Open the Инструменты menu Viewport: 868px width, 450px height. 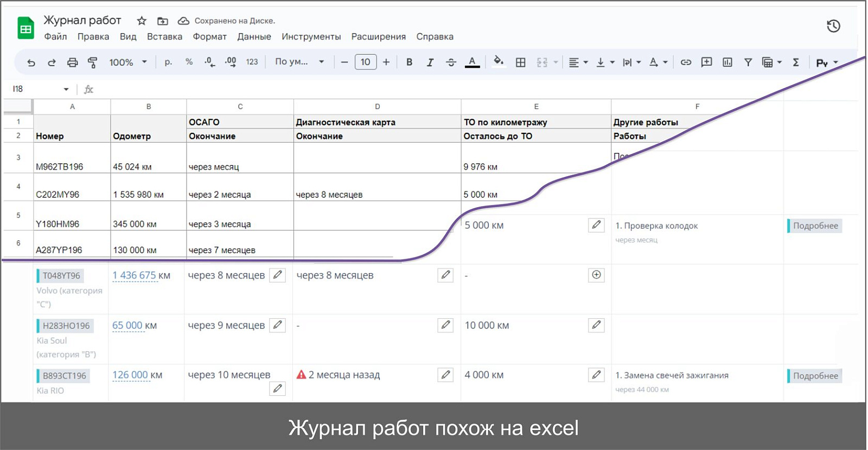311,36
